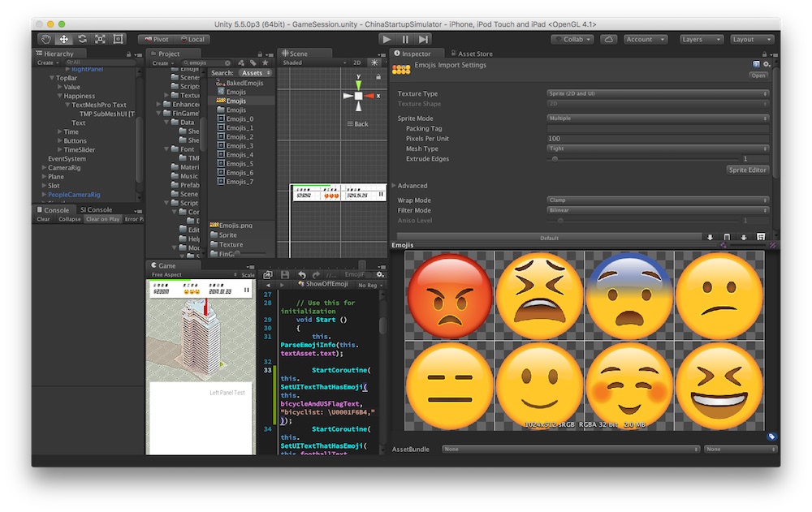
Task: Toggle Clear on Play in Console
Action: (102, 219)
